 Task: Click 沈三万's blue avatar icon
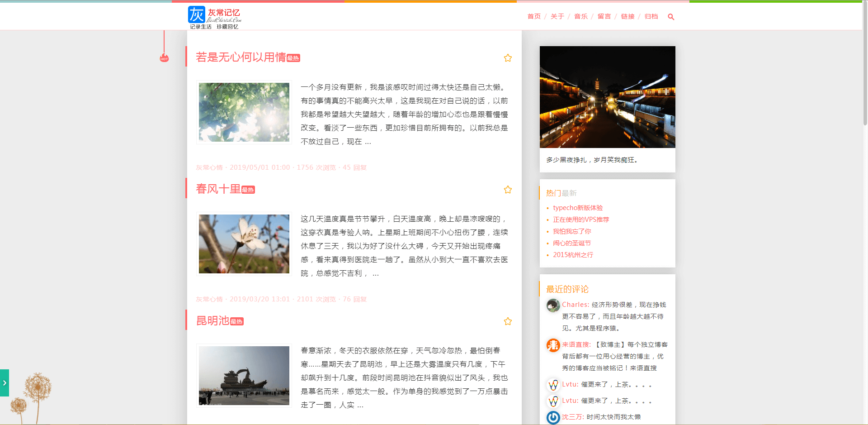552,417
